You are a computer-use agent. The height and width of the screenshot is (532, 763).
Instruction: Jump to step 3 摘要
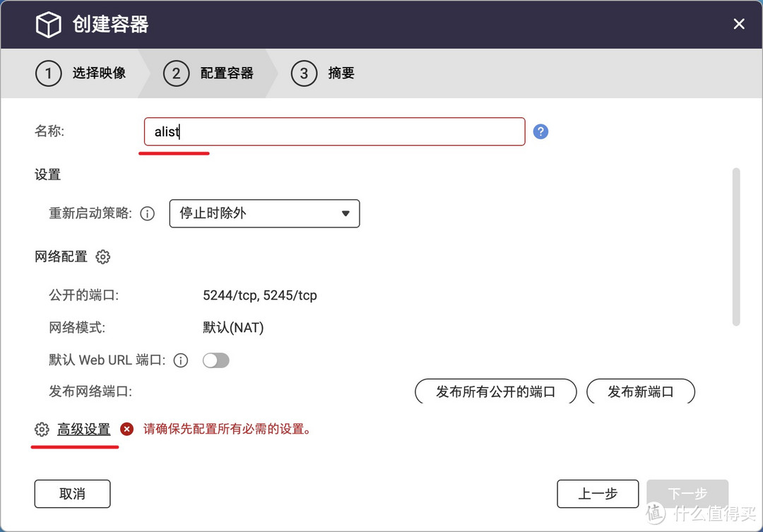pos(324,73)
